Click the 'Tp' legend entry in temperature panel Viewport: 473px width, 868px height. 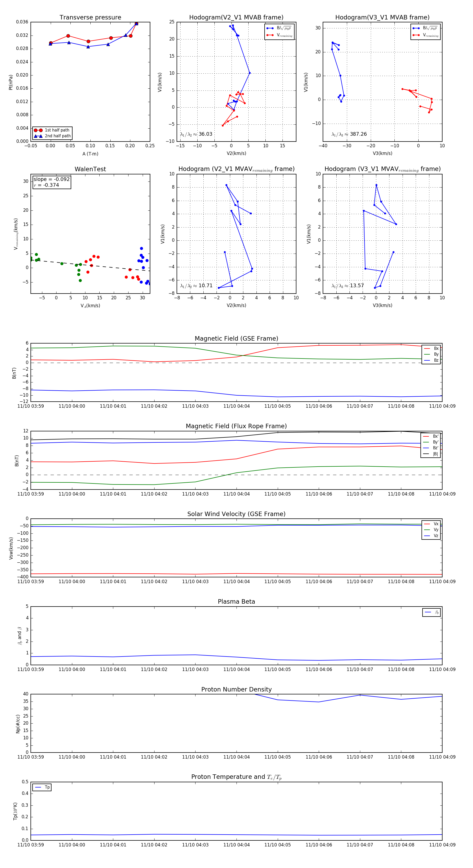[42, 788]
